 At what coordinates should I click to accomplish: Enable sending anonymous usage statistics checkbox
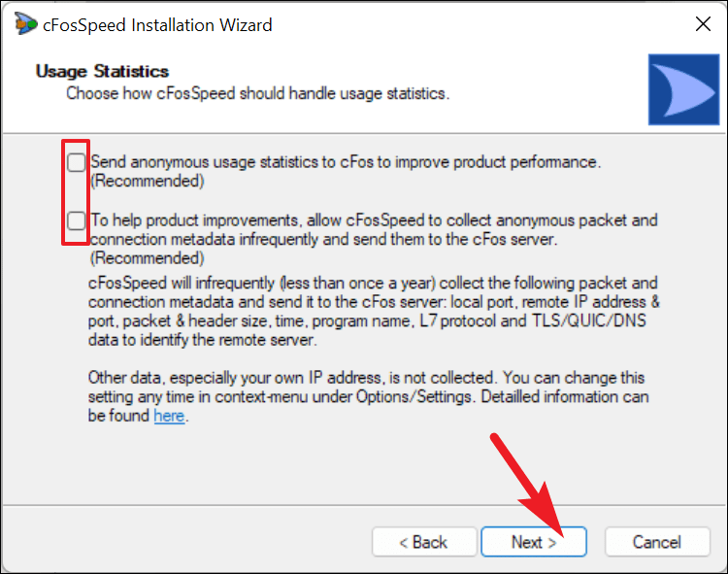(x=76, y=162)
